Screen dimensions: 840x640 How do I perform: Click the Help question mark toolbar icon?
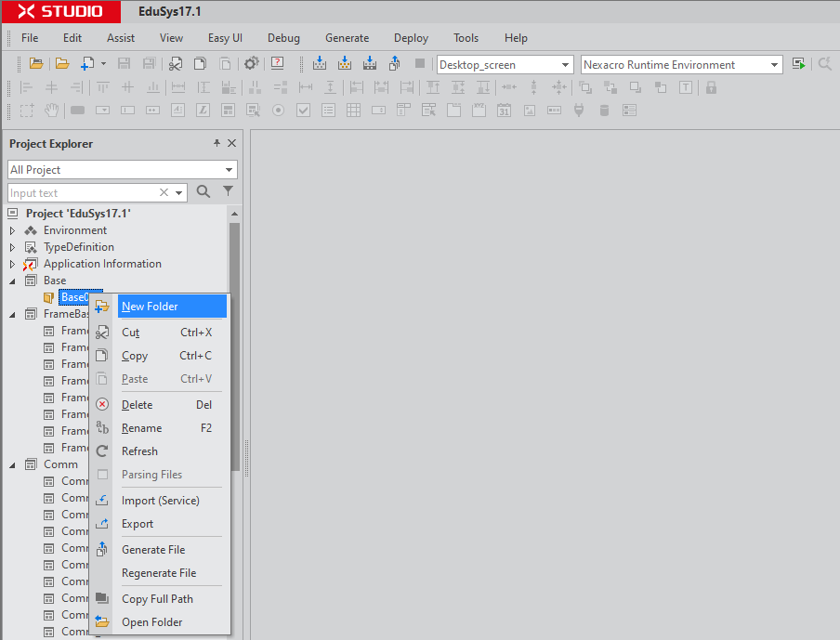(277, 64)
